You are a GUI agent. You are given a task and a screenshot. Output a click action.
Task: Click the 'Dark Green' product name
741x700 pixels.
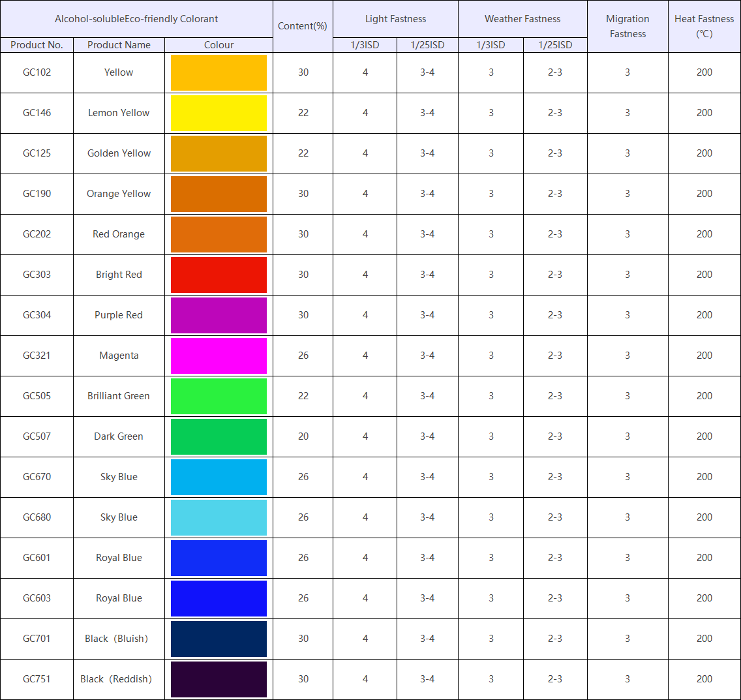point(119,436)
